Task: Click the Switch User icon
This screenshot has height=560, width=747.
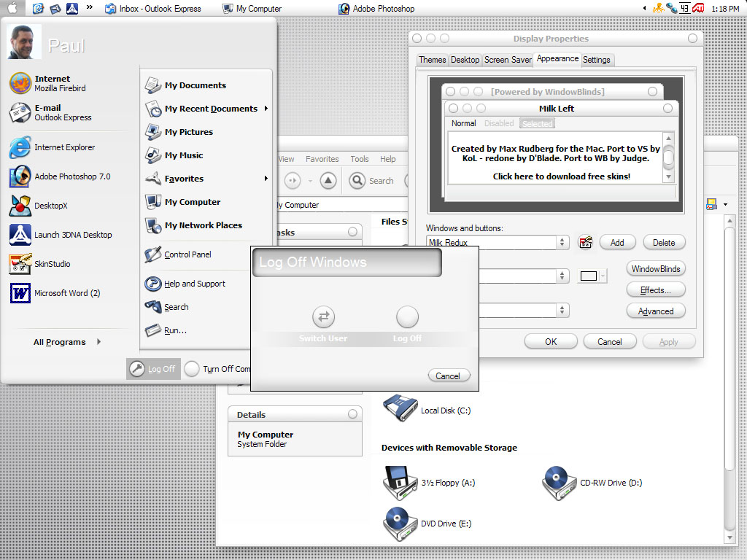Action: [x=323, y=316]
